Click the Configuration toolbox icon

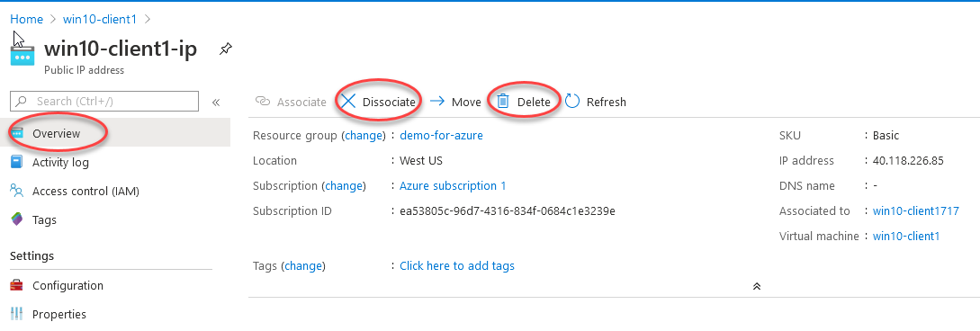click(x=17, y=285)
